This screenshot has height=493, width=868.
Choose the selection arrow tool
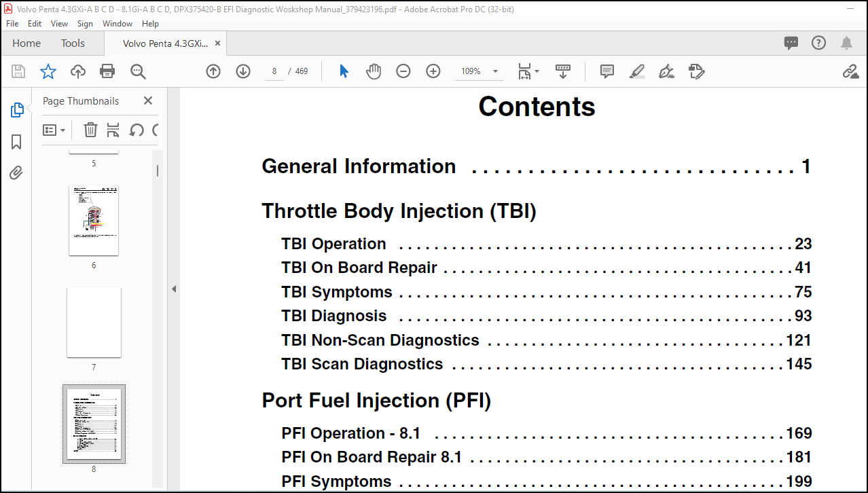(344, 71)
